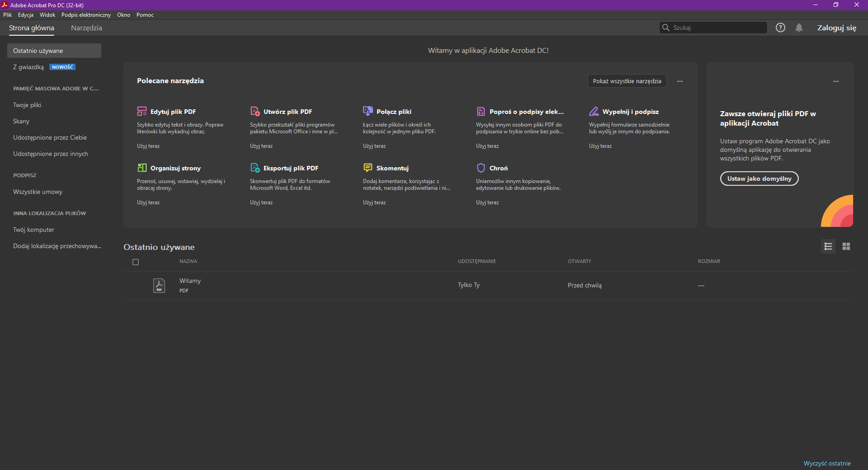Open the Edycja menu
This screenshot has height=470, width=868.
coord(26,15)
